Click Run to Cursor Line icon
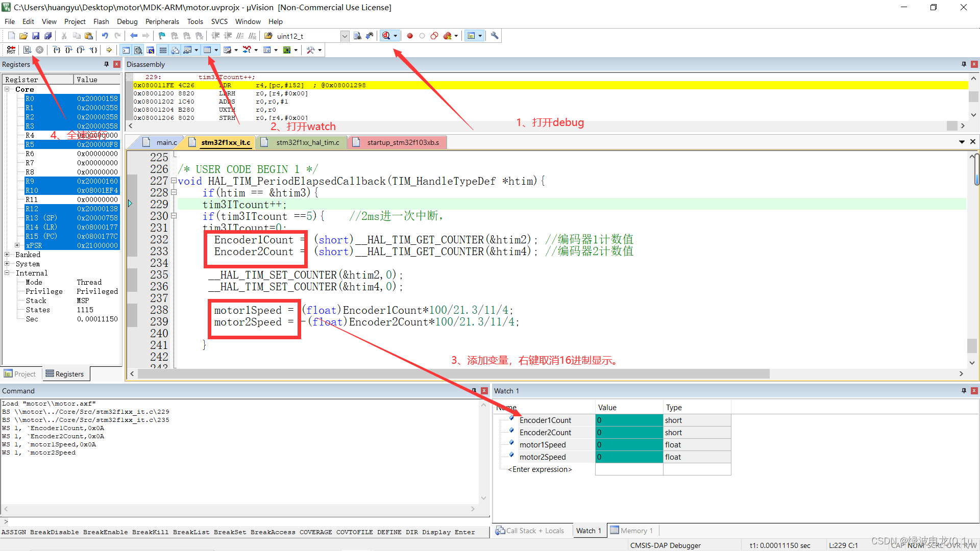980x551 pixels. [93, 50]
